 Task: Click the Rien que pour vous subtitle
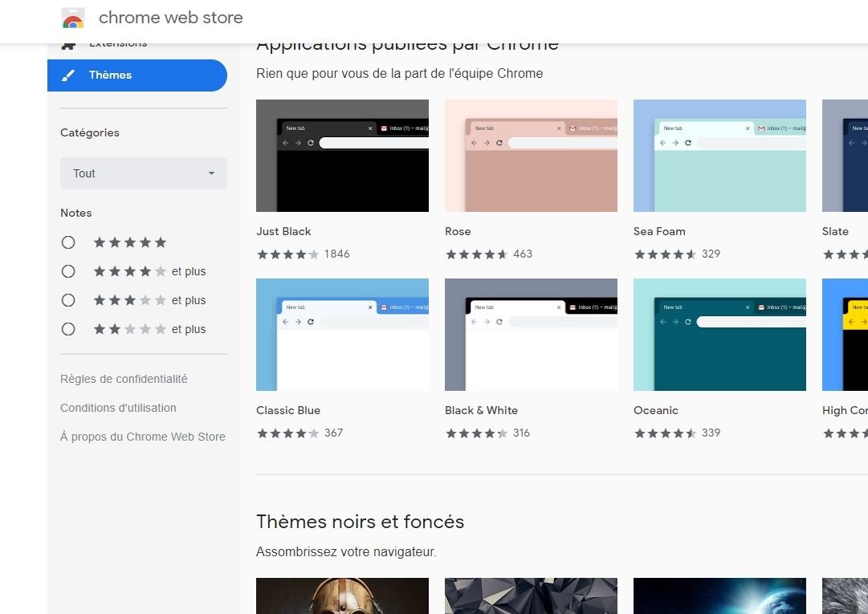(400, 74)
